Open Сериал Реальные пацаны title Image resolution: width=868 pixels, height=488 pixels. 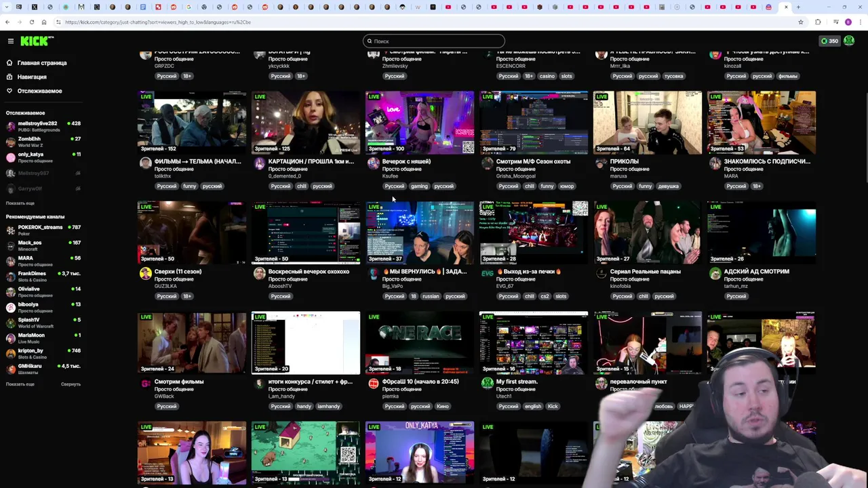pos(645,272)
